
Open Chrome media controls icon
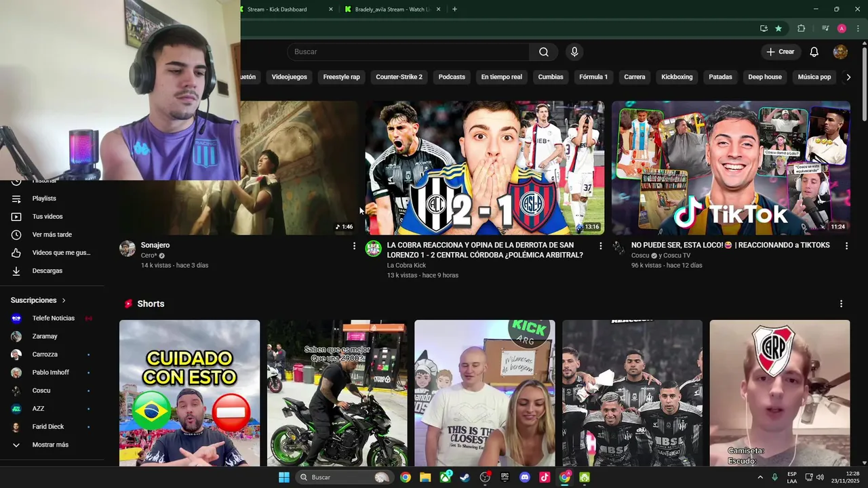[x=825, y=28]
